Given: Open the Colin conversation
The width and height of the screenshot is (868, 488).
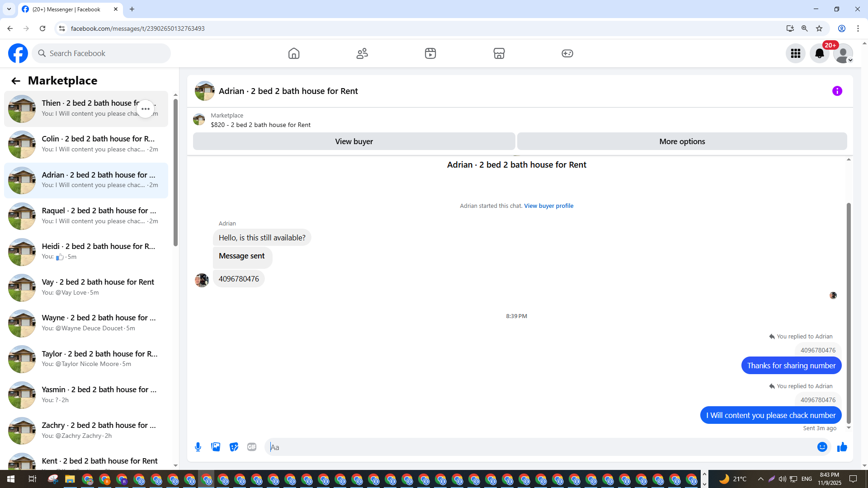Looking at the screenshot, I should (x=86, y=145).
